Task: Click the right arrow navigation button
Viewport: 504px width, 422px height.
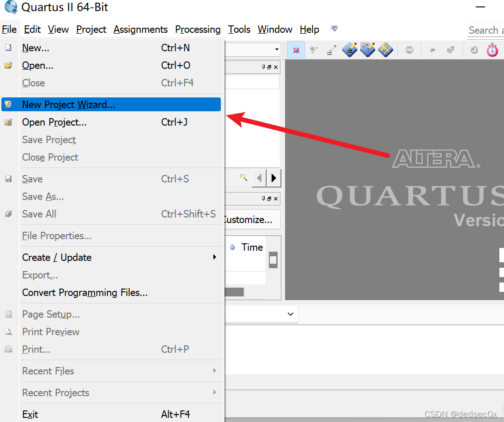Action: [273, 178]
